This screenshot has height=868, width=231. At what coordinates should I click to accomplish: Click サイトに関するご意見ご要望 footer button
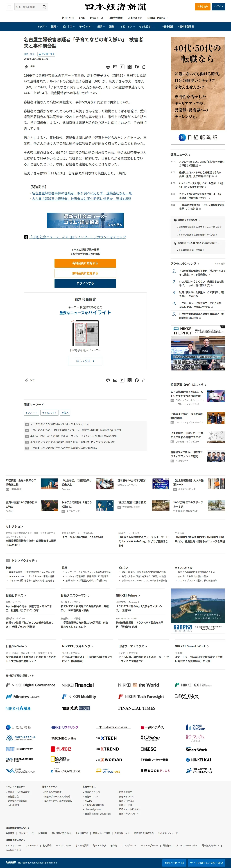point(206,863)
